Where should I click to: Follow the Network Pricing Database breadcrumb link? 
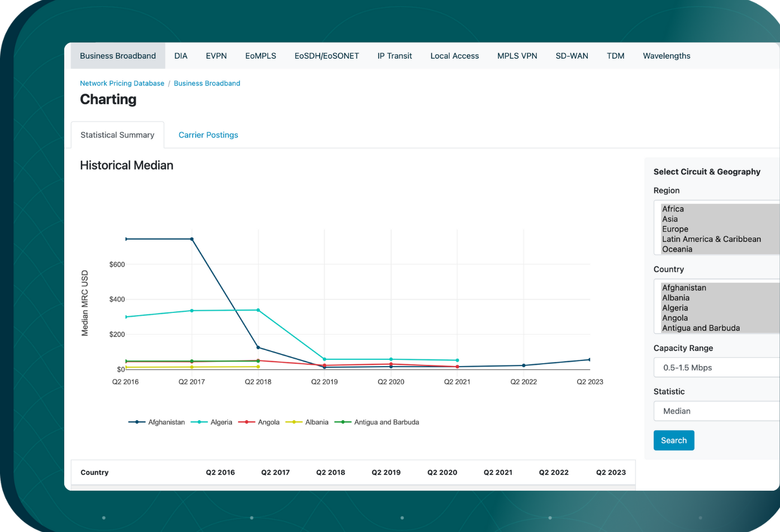pos(122,83)
